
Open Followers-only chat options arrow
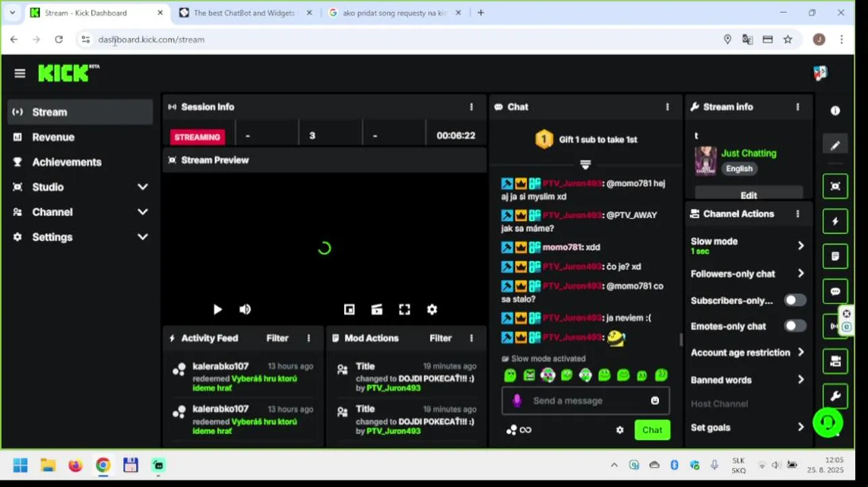coord(801,273)
